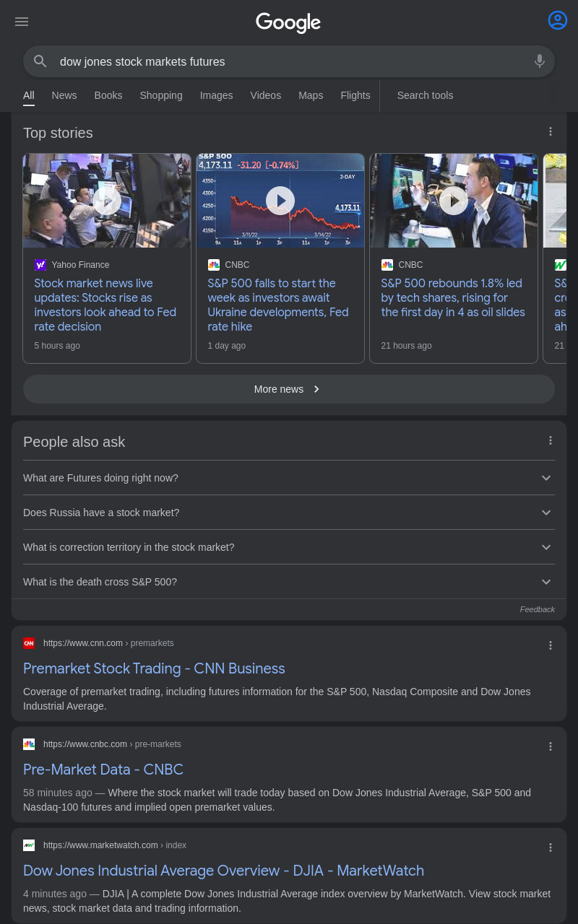
Task: Open Top stories three-dot options
Action: [551, 131]
